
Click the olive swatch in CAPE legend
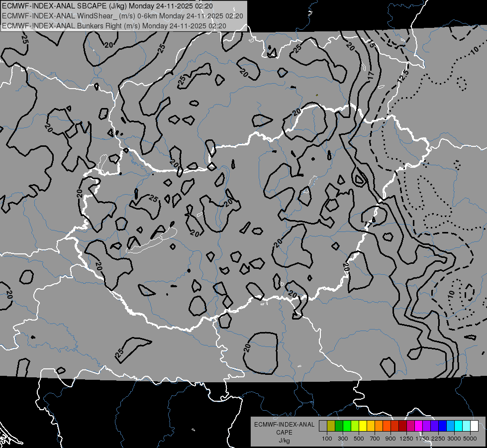331,426
